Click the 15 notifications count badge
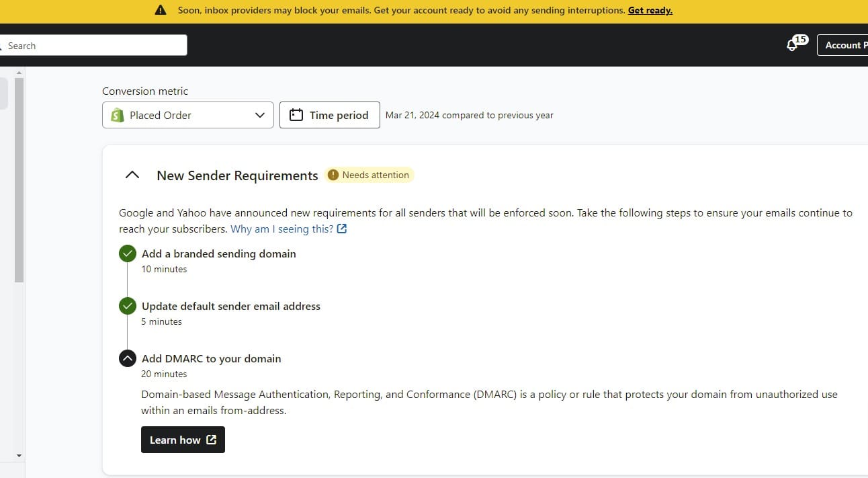Screen dimensions: 868x478 pyautogui.click(x=799, y=40)
